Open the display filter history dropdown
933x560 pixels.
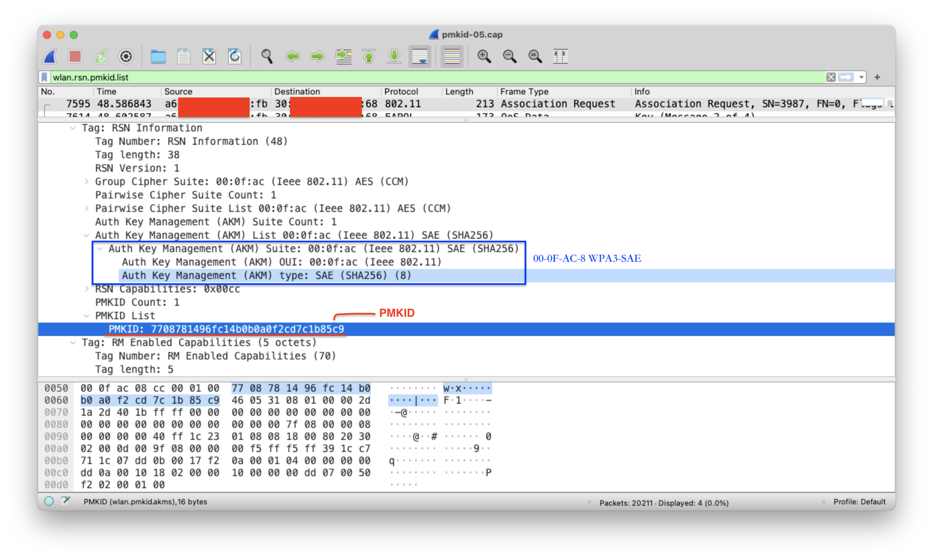coord(861,77)
